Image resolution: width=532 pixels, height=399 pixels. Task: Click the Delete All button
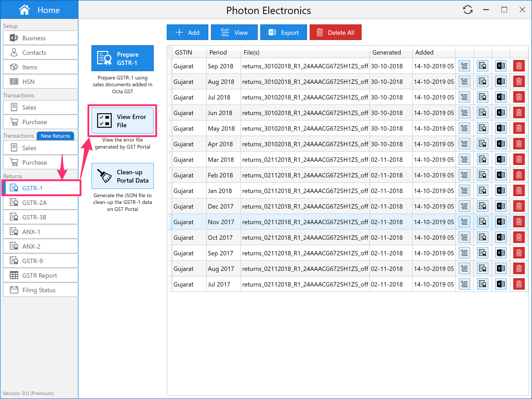335,32
